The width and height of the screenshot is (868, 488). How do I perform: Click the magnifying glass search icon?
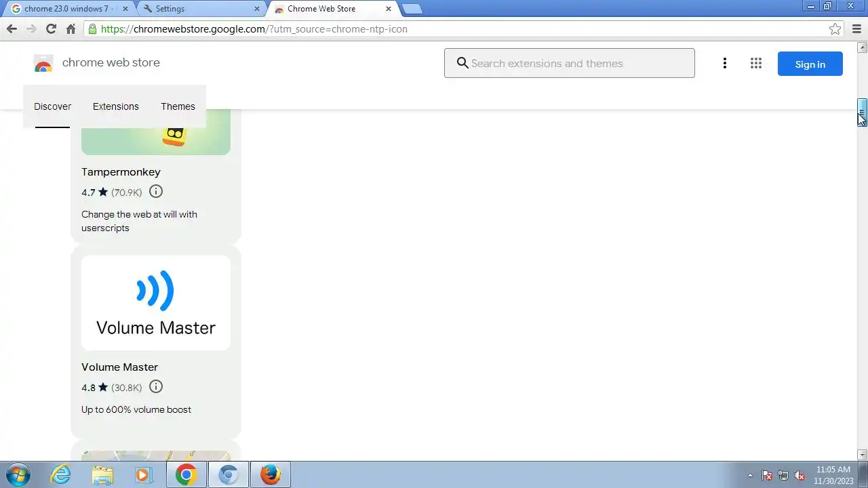click(462, 63)
